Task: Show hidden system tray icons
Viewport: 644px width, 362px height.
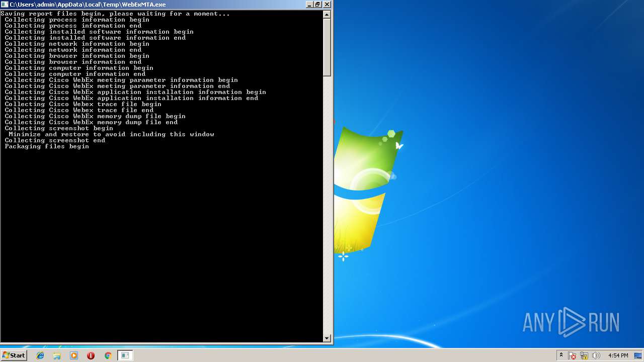Action: 561,355
